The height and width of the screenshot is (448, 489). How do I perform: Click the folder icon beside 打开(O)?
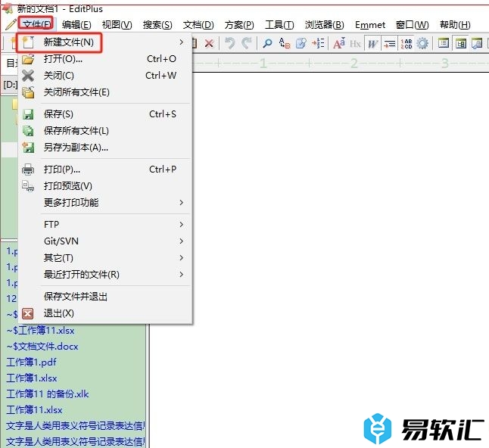28,58
